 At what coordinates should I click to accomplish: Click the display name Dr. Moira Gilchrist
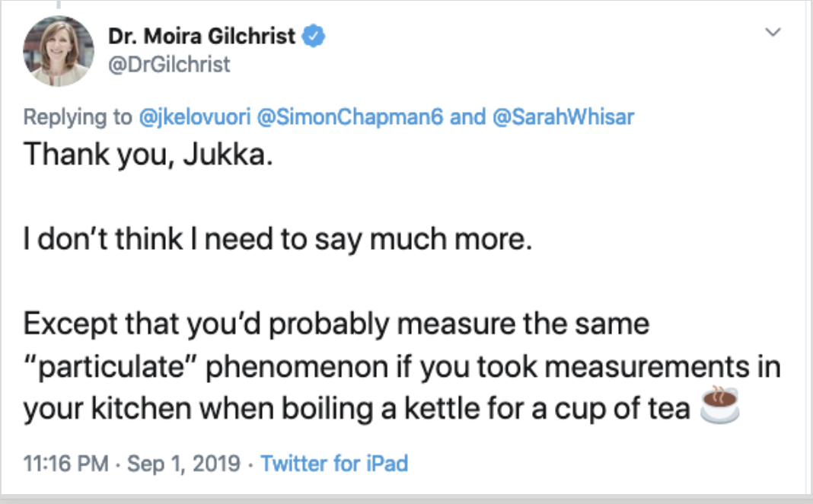[x=200, y=36]
